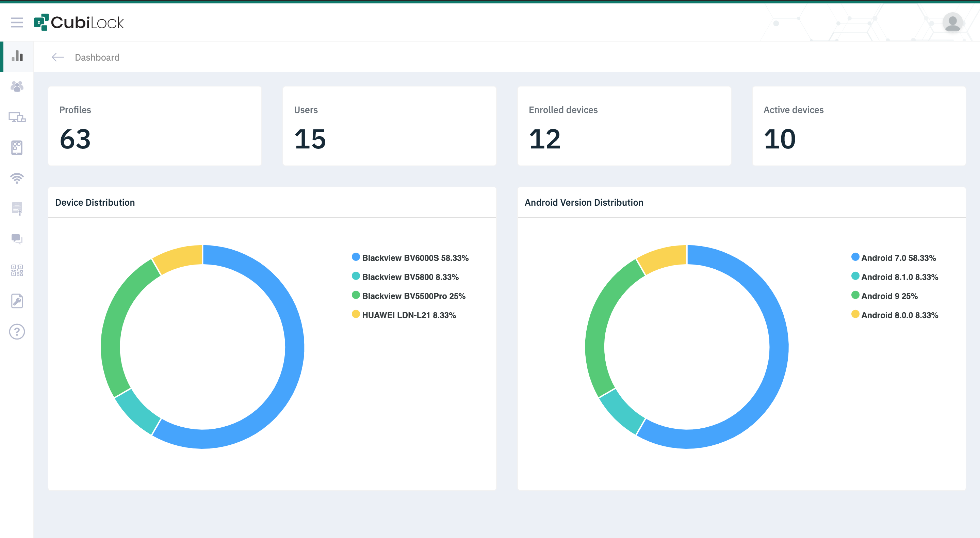Open the chat messages sidebar icon
Viewport: 980px width, 538px height.
click(x=17, y=239)
